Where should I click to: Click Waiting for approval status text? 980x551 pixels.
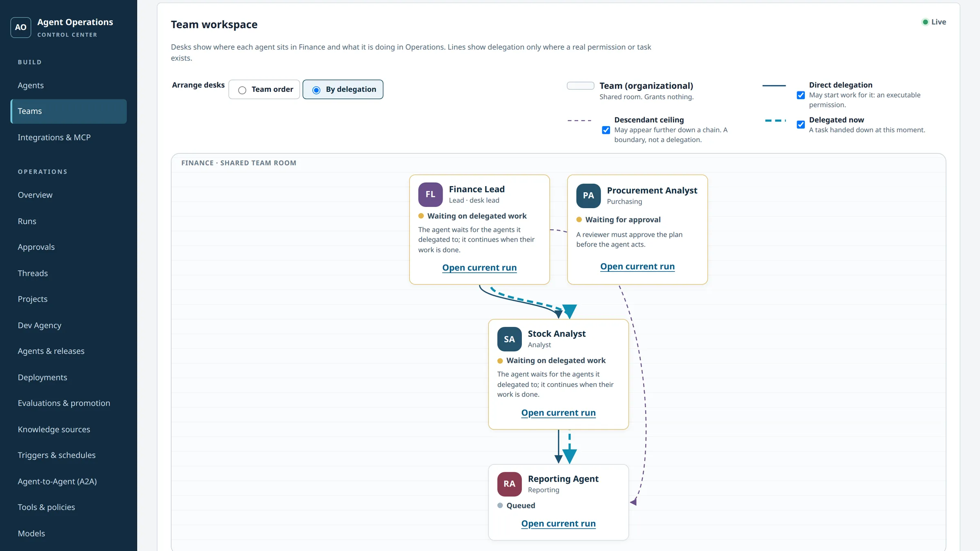coord(623,220)
